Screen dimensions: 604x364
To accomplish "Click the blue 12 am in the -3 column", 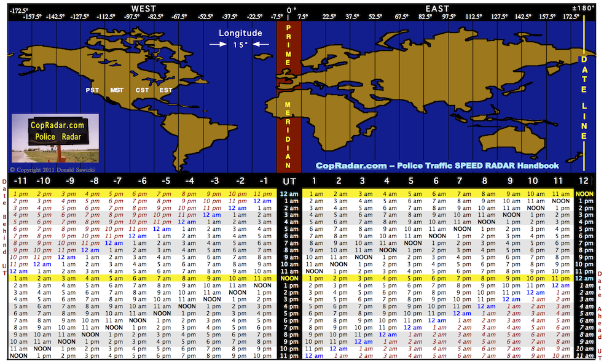I will point(212,215).
